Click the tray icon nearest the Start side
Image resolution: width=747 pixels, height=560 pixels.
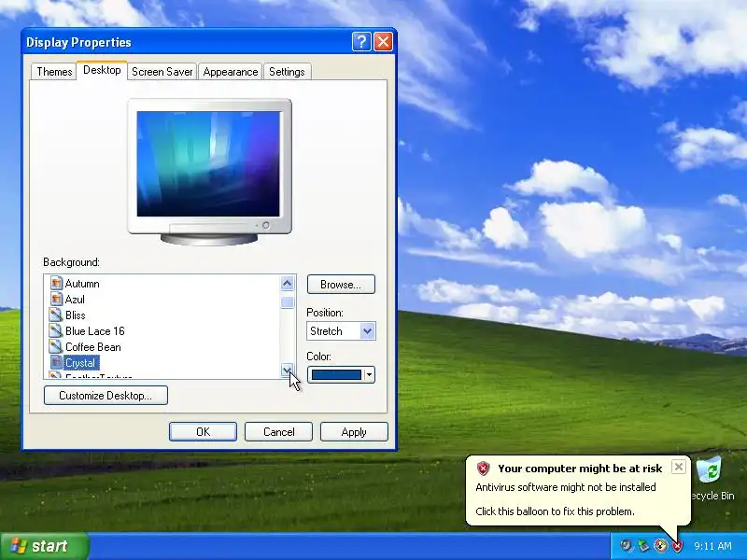[x=626, y=545]
